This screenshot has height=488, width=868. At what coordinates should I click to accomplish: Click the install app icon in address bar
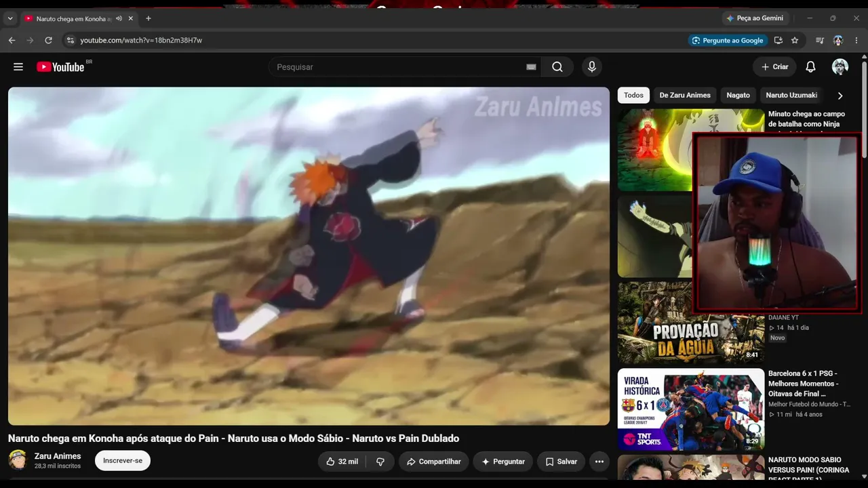[x=778, y=40]
